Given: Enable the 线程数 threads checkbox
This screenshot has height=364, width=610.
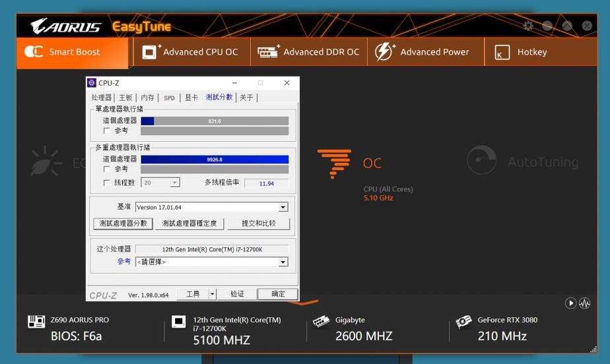Looking at the screenshot, I should click(106, 183).
